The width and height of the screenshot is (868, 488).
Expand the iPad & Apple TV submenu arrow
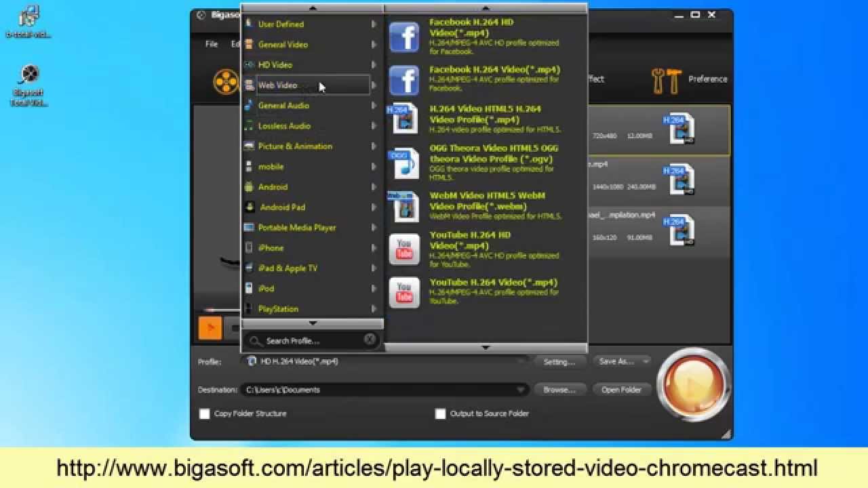(x=374, y=268)
